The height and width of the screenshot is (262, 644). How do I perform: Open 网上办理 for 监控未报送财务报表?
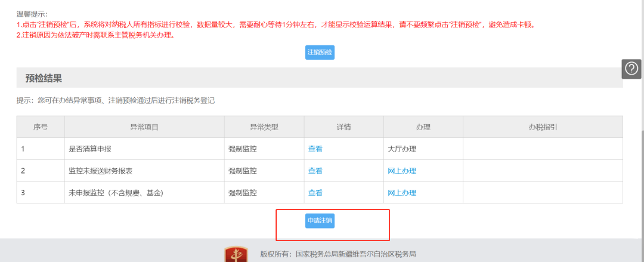[x=402, y=171]
